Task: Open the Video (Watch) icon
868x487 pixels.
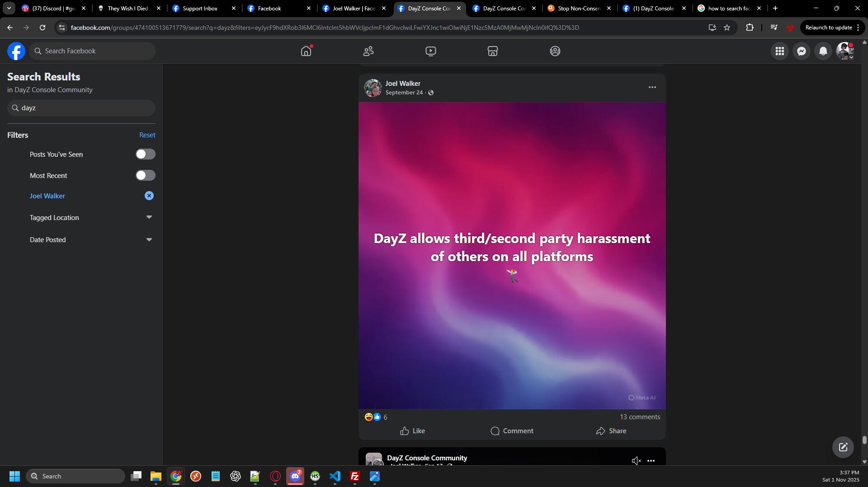Action: (x=431, y=51)
